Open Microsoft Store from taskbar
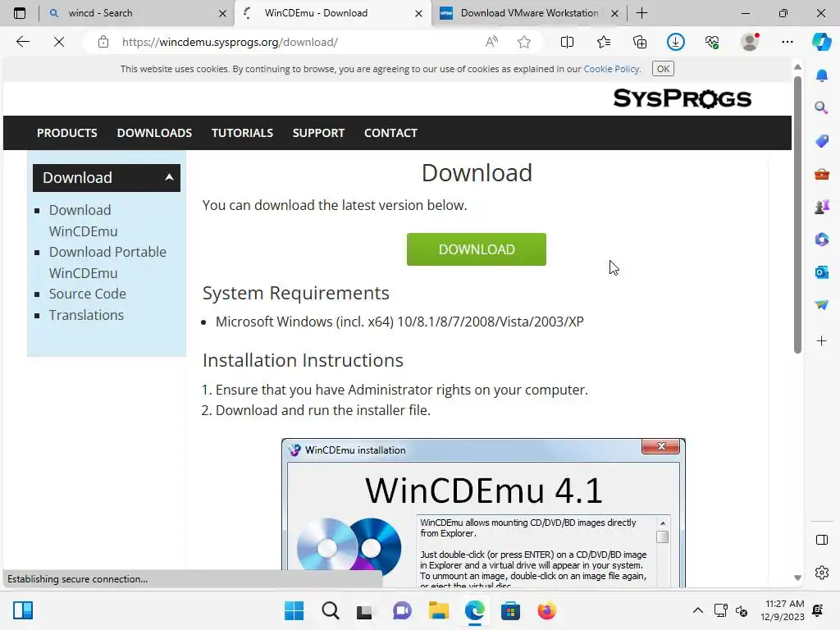The height and width of the screenshot is (630, 840). [x=510, y=610]
